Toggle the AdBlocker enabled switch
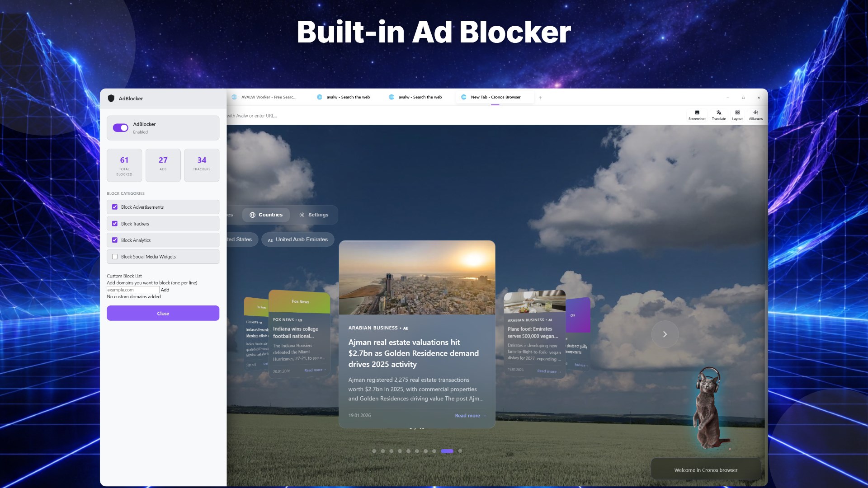The image size is (868, 488). coord(120,128)
